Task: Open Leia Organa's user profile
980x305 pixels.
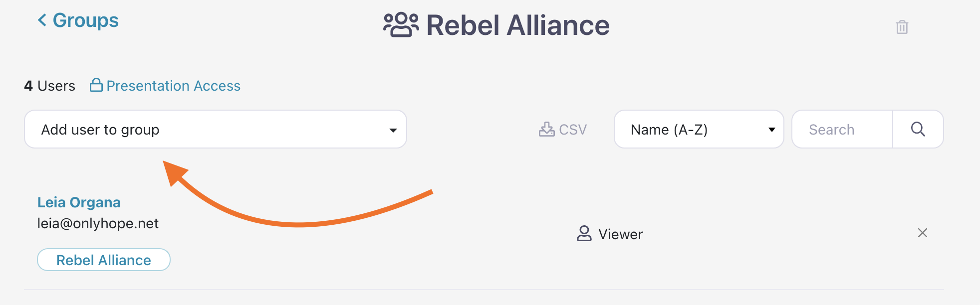Action: point(79,202)
